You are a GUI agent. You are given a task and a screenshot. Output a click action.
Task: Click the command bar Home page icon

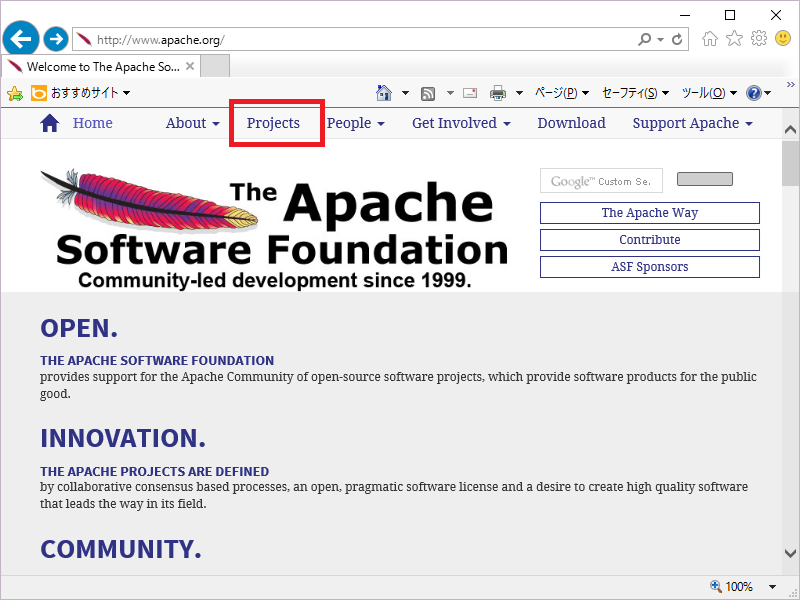pyautogui.click(x=384, y=93)
